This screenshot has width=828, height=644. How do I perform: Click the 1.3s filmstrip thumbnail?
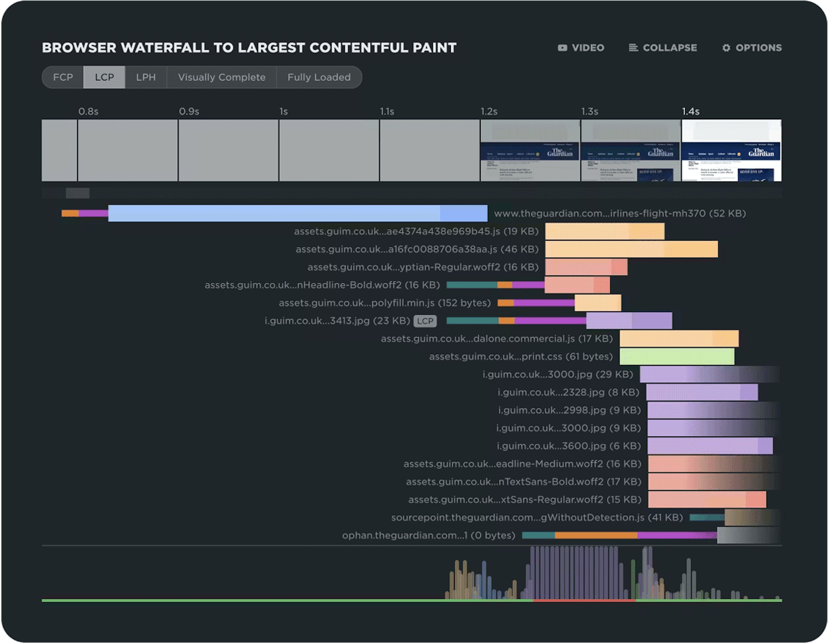click(x=631, y=150)
